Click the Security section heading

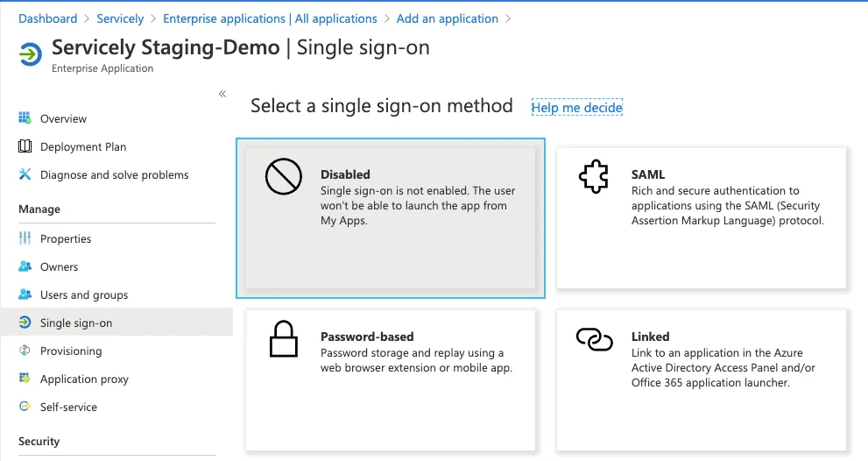[x=39, y=441]
